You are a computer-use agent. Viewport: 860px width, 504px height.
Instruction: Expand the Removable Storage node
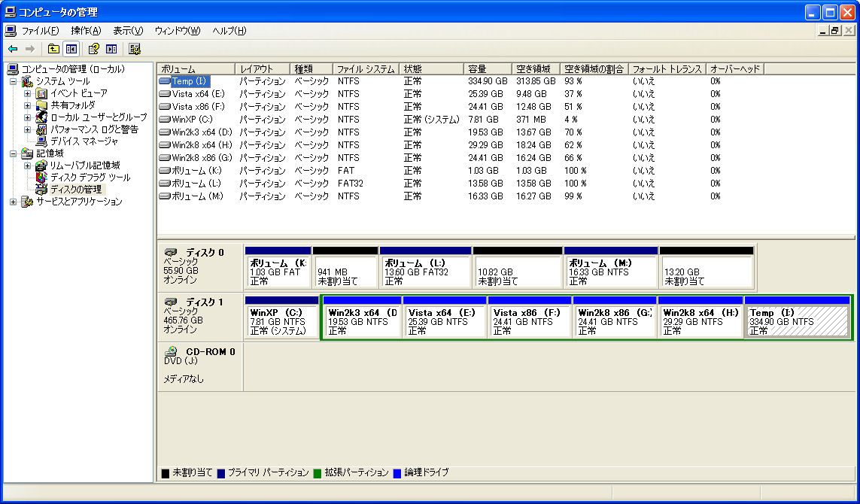click(x=27, y=165)
